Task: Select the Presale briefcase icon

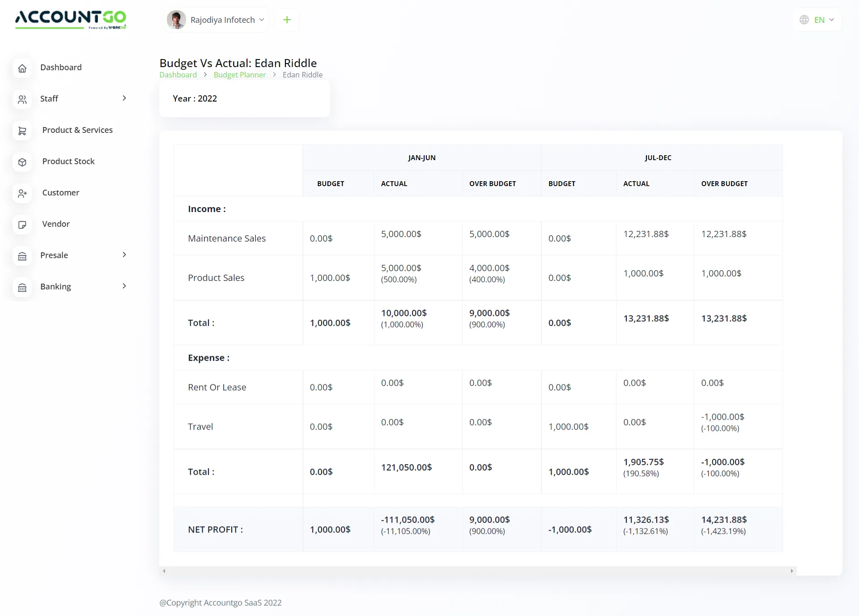Action: coord(22,256)
